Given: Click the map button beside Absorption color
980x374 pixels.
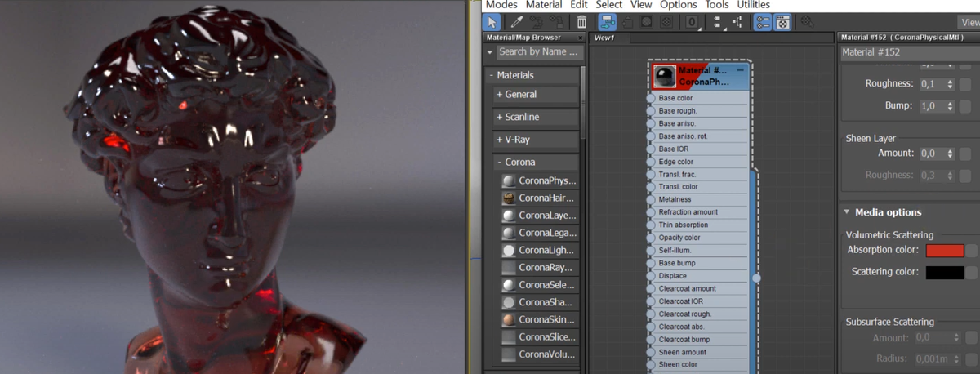Looking at the screenshot, I should pos(972,251).
